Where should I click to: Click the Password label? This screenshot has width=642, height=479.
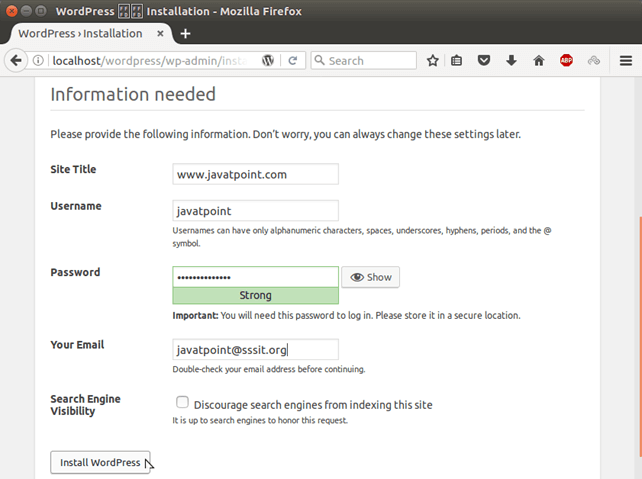pyautogui.click(x=75, y=272)
